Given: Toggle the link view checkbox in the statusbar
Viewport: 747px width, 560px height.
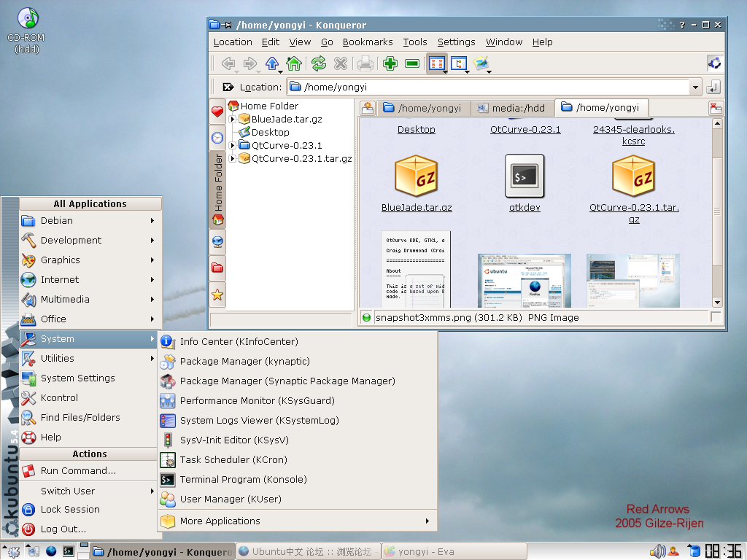Looking at the screenshot, I should point(715,316).
